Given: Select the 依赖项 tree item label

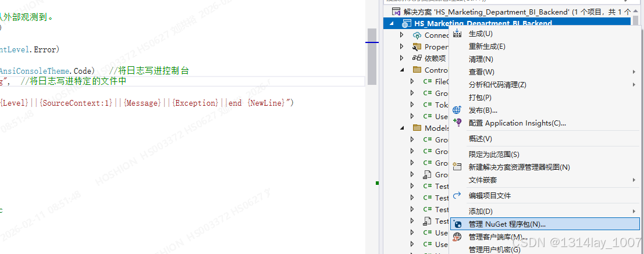Looking at the screenshot, I should (x=435, y=58).
